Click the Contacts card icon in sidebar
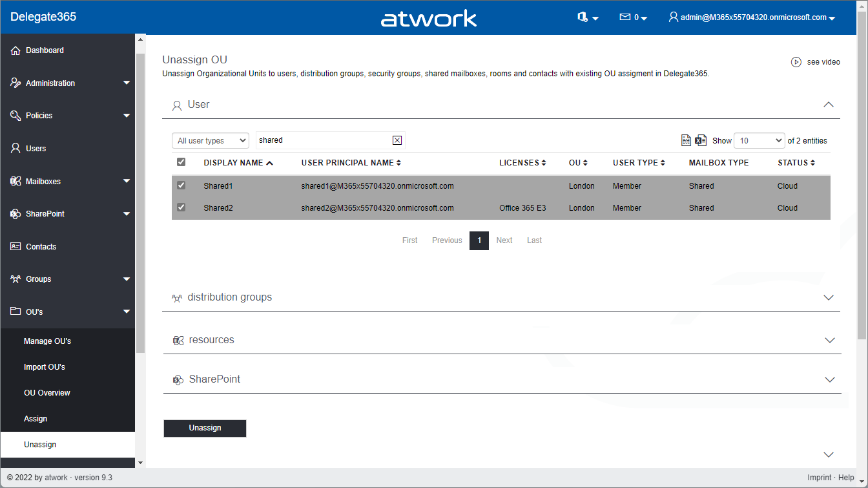Screen dimensions: 868x488 point(15,247)
